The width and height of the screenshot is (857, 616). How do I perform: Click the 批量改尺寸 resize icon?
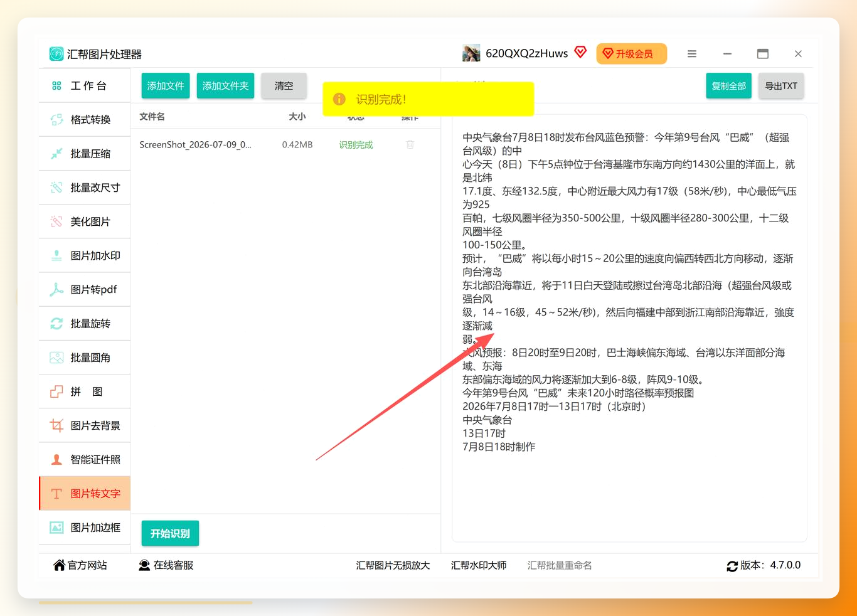(56, 188)
